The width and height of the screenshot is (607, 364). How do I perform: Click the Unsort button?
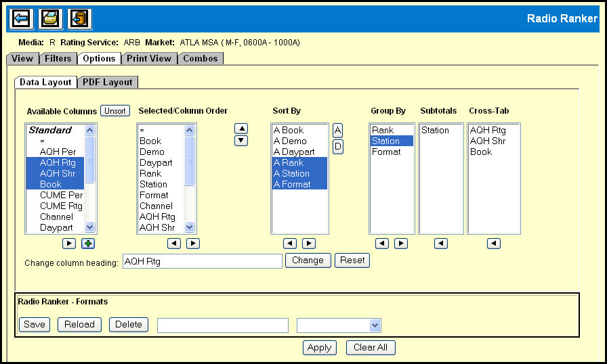(x=115, y=111)
